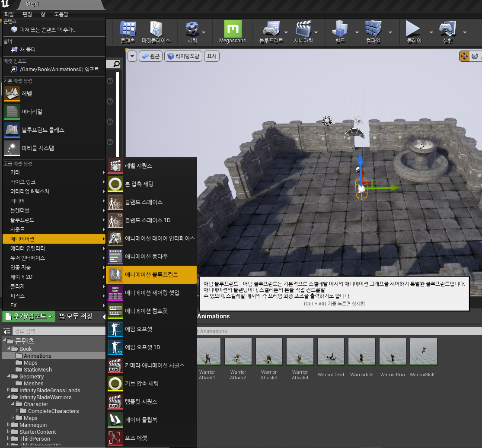Click the 실행 launch icon
482x448 pixels.
(x=447, y=32)
